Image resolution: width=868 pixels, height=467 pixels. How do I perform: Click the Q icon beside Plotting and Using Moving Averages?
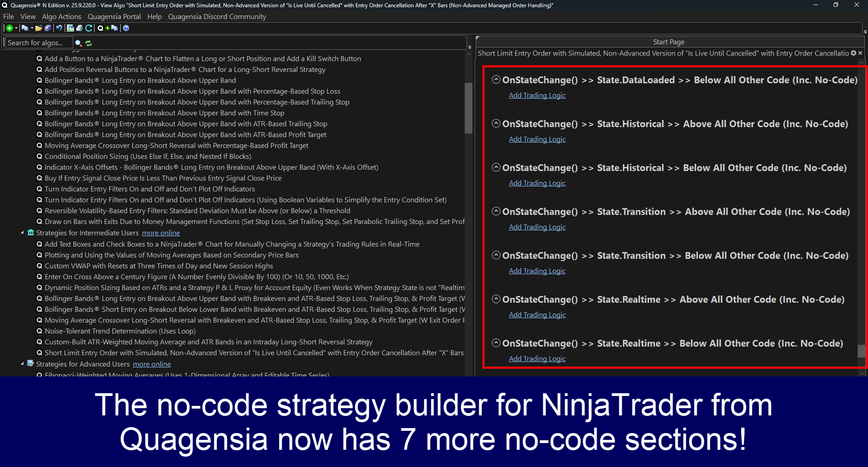39,255
